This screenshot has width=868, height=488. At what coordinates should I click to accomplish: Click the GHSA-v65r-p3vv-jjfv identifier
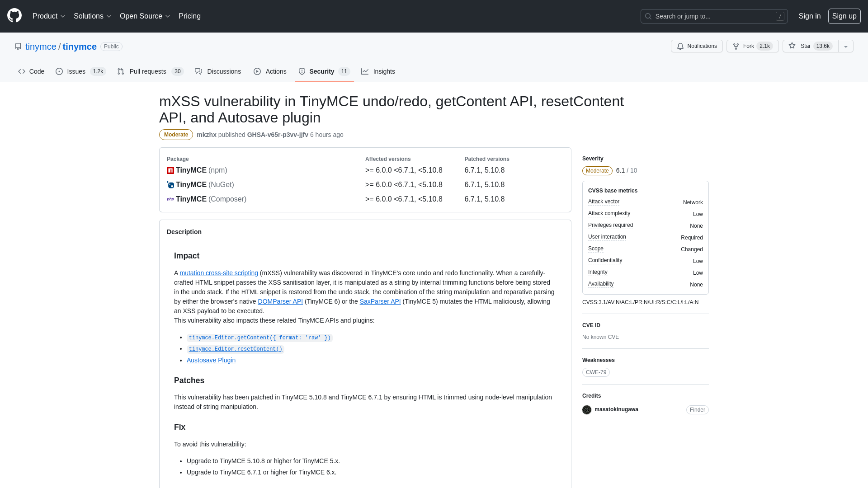pos(278,135)
